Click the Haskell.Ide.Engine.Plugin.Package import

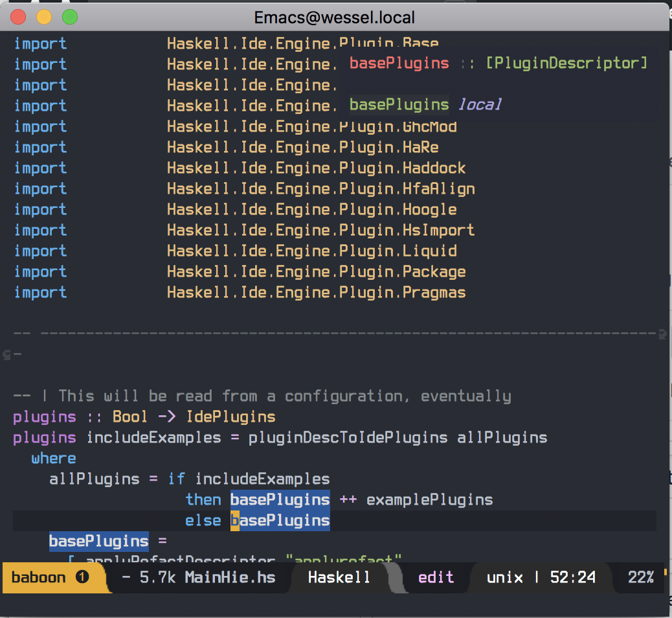[317, 271]
